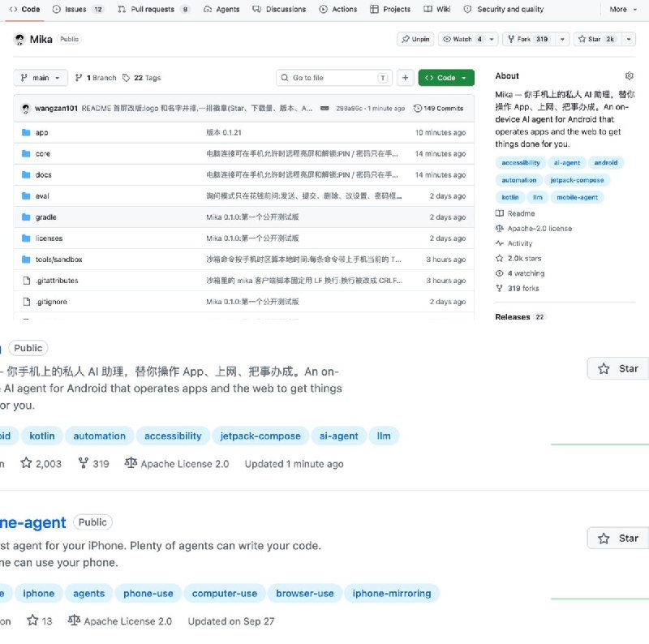Star the ne-agent repository in the list
Image resolution: width=649 pixels, height=644 pixels.
(x=618, y=538)
